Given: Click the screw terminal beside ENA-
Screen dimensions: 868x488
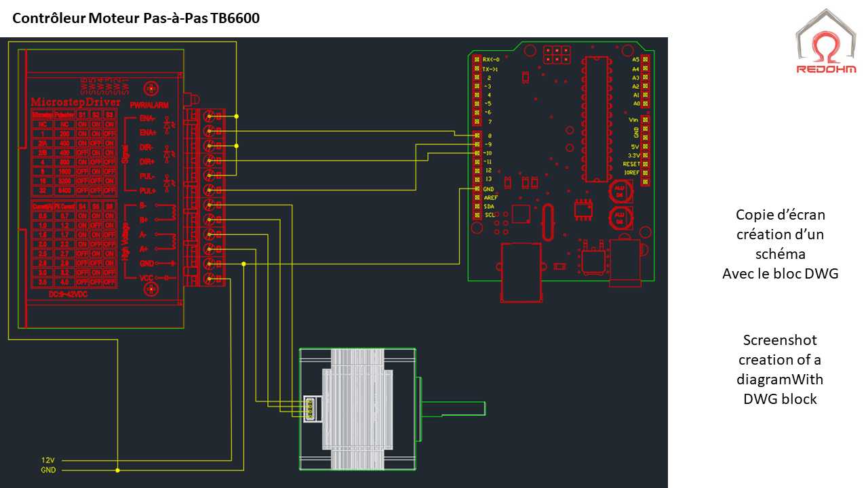Looking at the screenshot, I should pyautogui.click(x=209, y=116).
